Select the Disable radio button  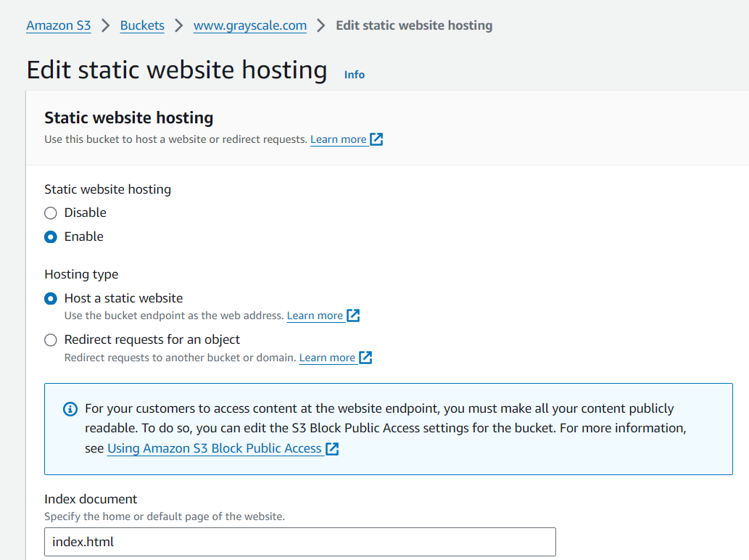pos(51,213)
